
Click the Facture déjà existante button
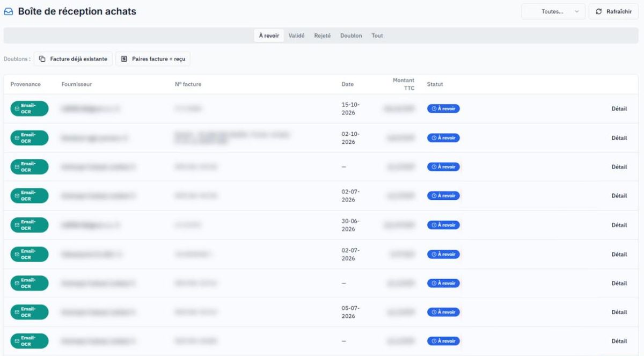73,59
